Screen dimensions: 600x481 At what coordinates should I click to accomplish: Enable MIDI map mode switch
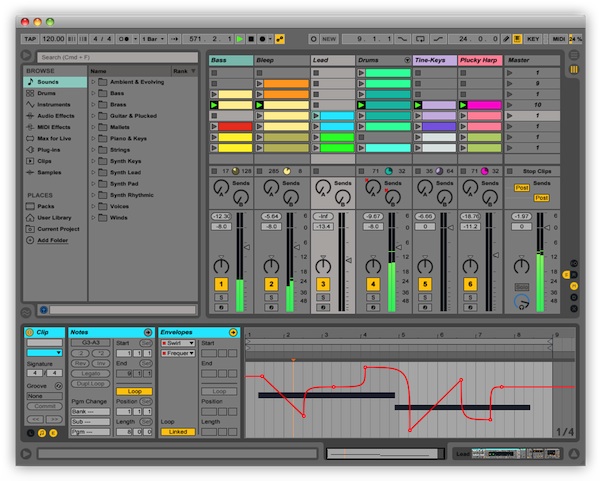pos(559,39)
